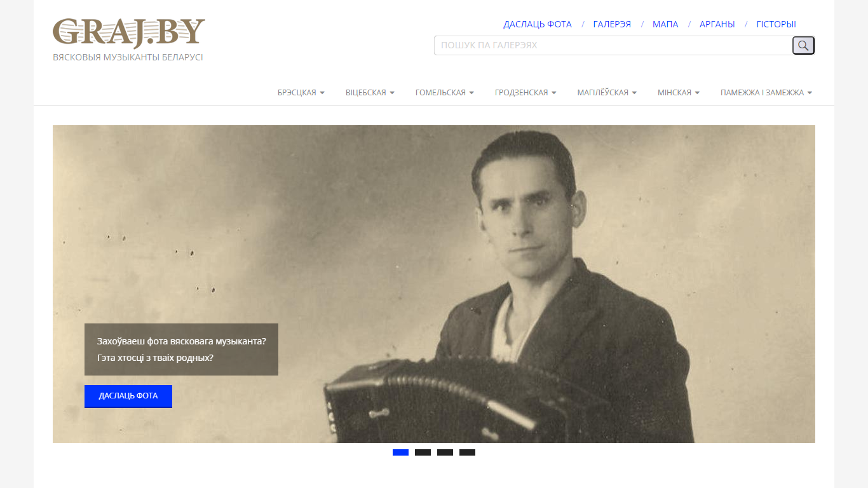The height and width of the screenshot is (488, 868).
Task: Focus the Пошук па галерэях search field
Action: pos(613,46)
